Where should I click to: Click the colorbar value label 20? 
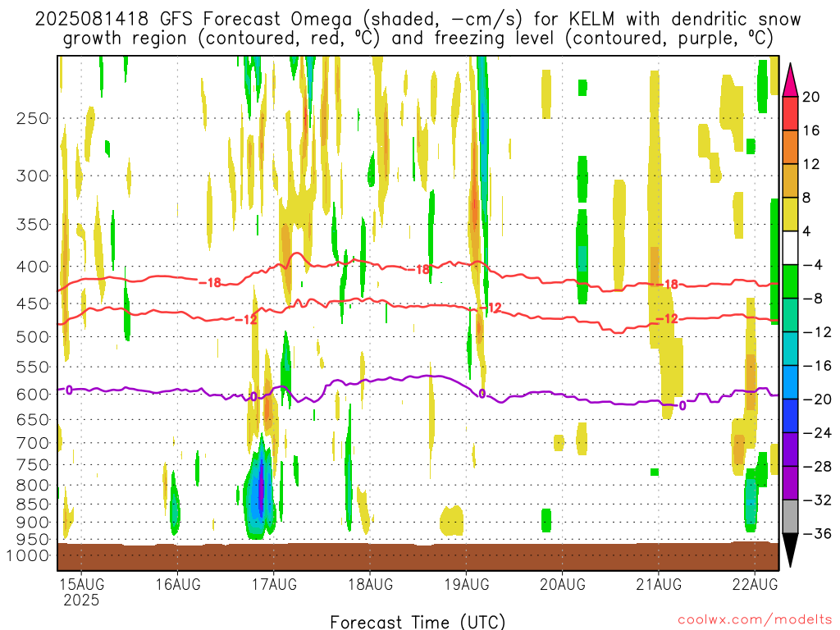(x=811, y=97)
